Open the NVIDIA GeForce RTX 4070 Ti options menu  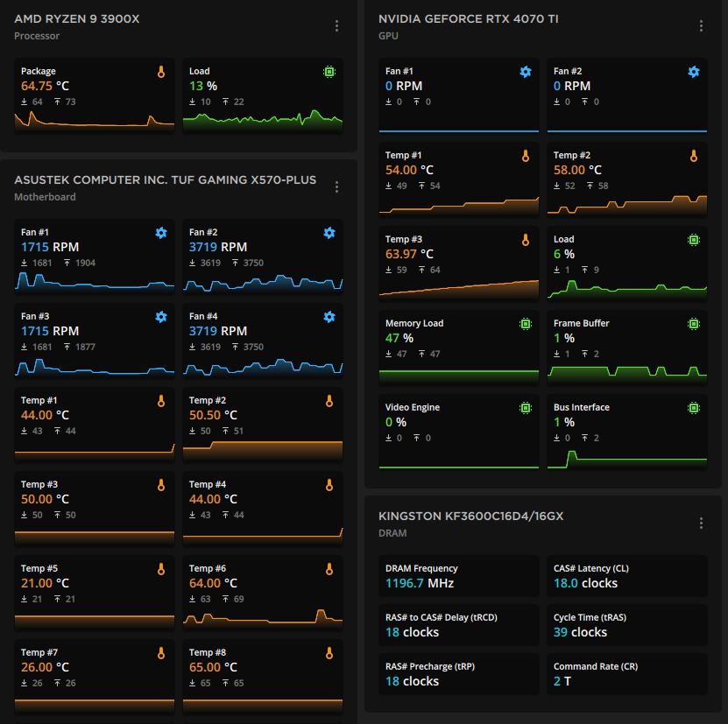[x=701, y=26]
